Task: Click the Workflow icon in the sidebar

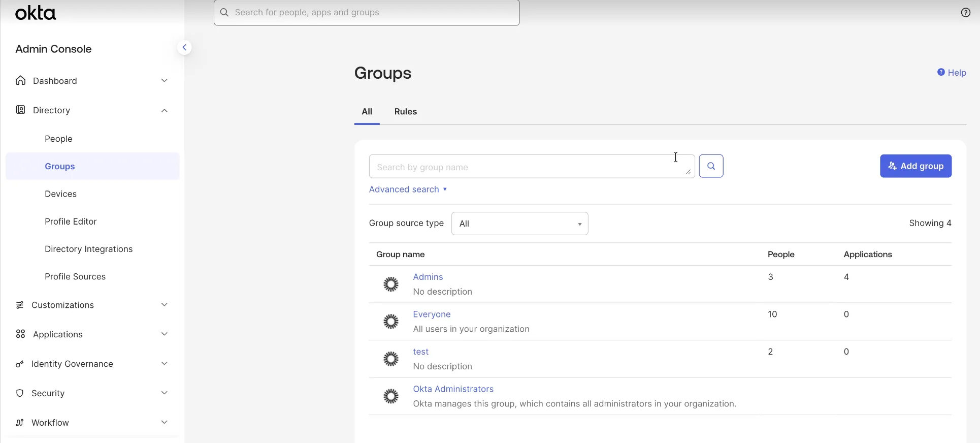Action: tap(20, 423)
